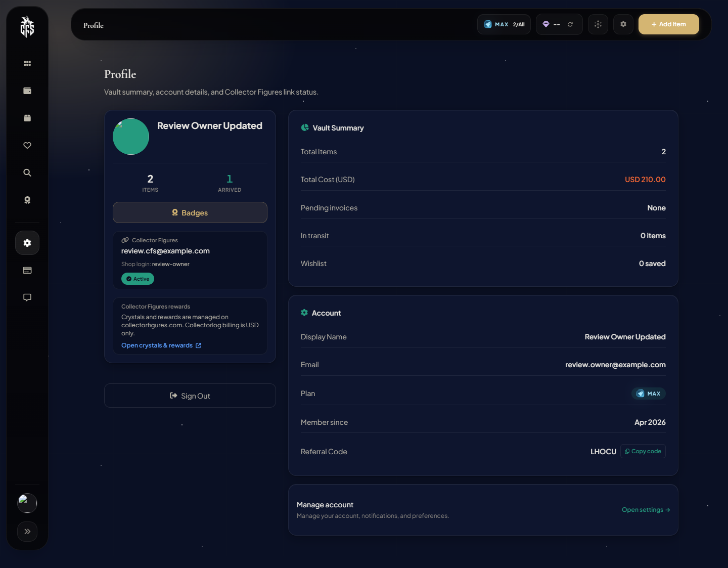728x568 pixels.
Task: Toggle the sparkle effects button in top bar
Action: click(x=598, y=24)
